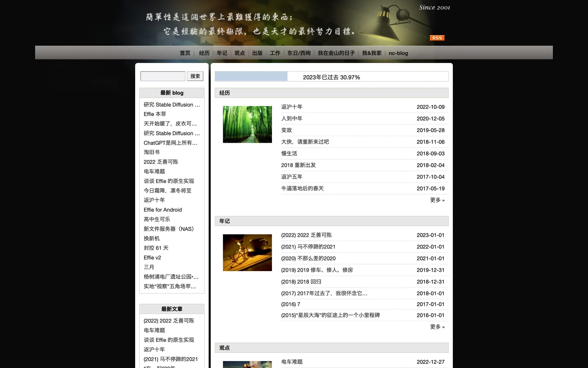Screen dimensions: 588x368
Task: Open the article 人到中年
Action: 292,119
